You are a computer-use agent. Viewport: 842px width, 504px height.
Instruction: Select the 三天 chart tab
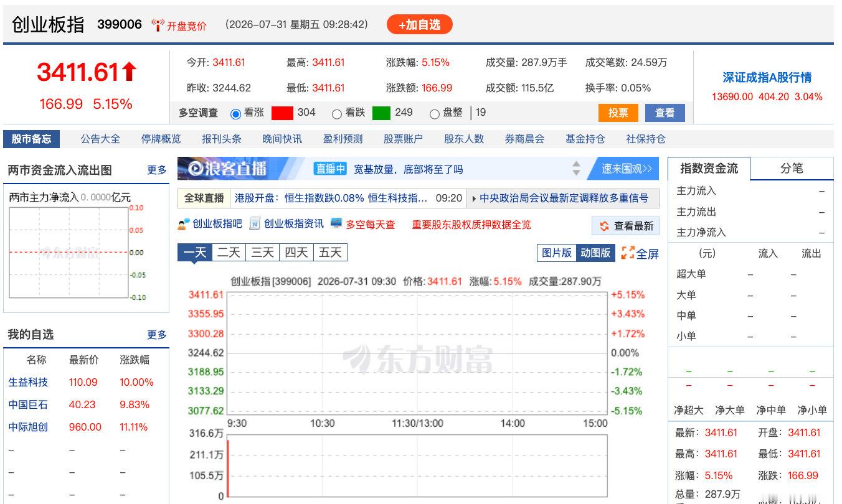(262, 252)
